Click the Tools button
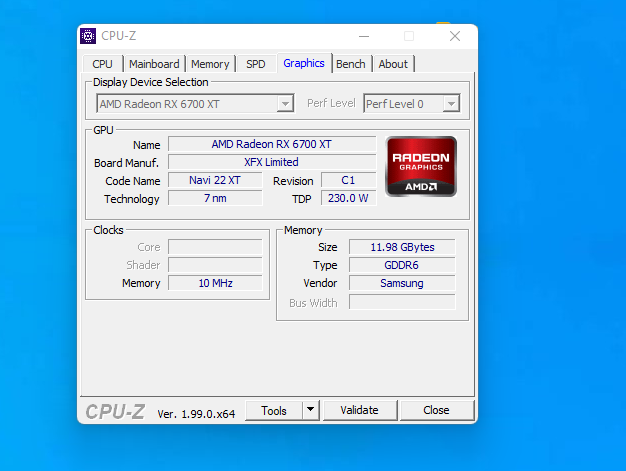 (x=274, y=410)
